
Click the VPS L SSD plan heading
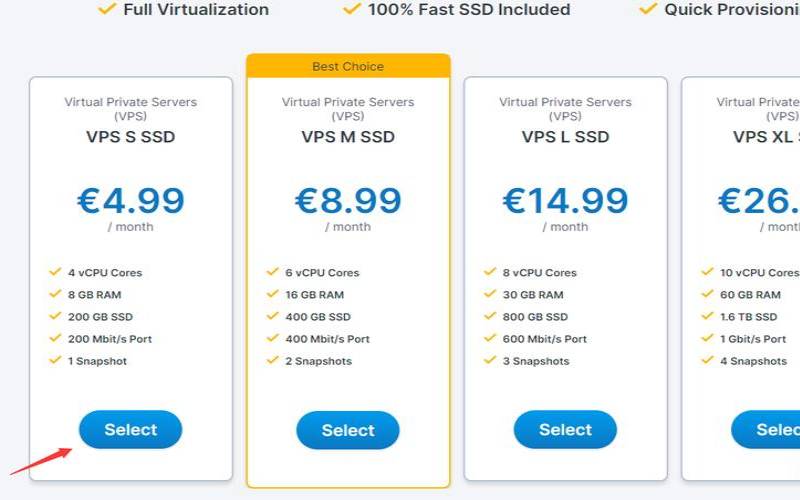point(565,137)
